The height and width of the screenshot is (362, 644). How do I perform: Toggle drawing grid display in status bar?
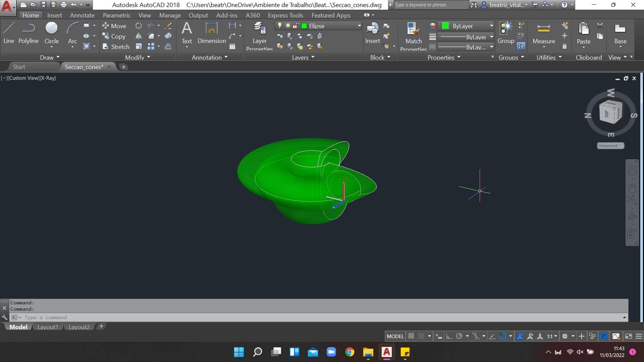click(x=411, y=336)
